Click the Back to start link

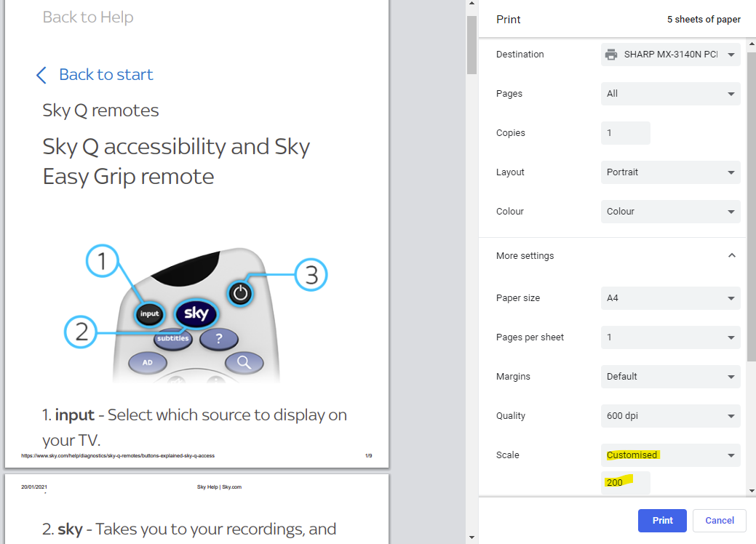[x=106, y=75]
